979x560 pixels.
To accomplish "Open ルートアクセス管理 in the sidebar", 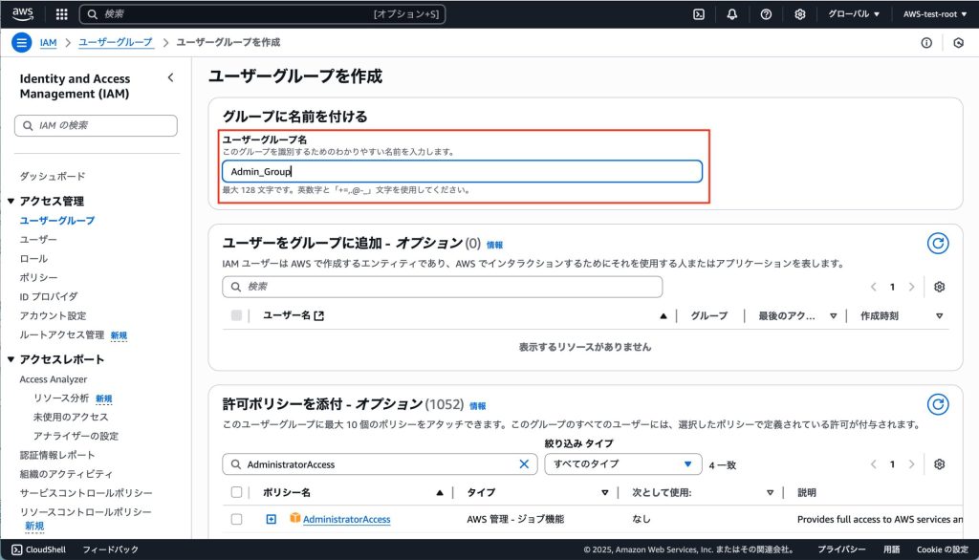I will coord(62,334).
